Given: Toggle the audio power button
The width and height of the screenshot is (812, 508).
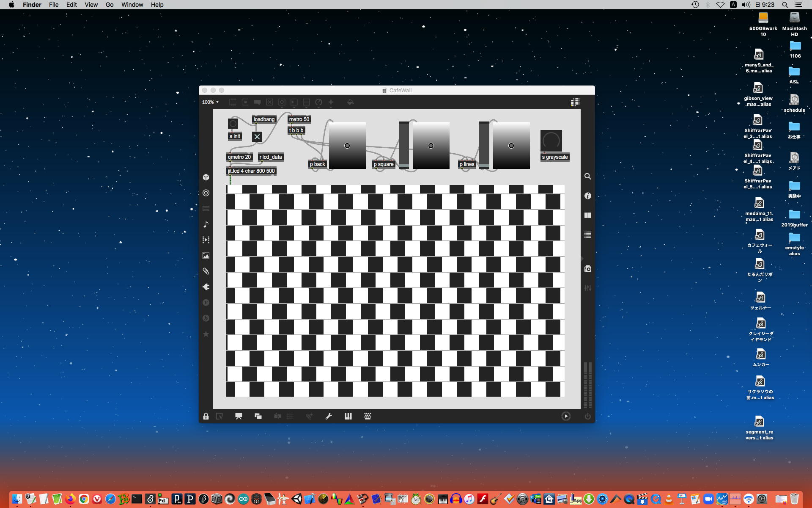Looking at the screenshot, I should click(587, 416).
